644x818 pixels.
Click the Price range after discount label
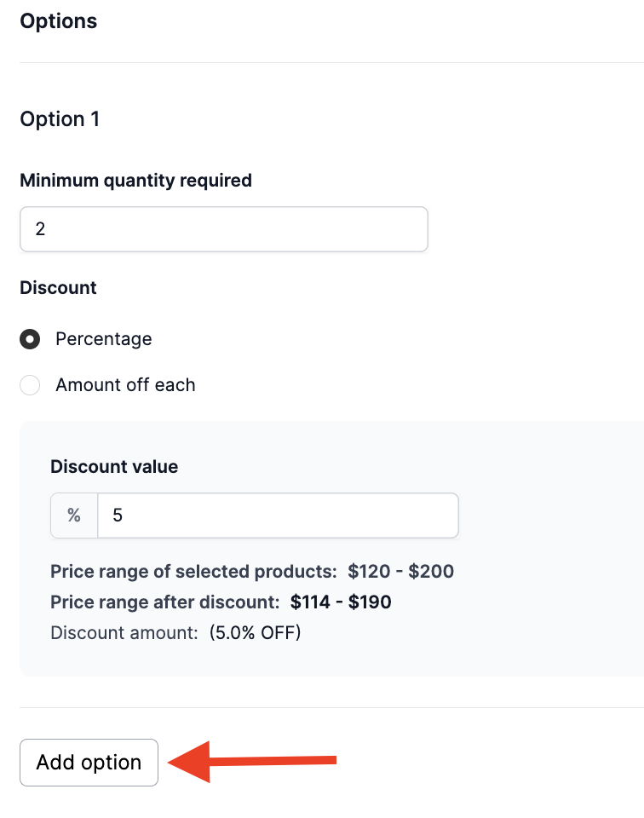tap(165, 602)
